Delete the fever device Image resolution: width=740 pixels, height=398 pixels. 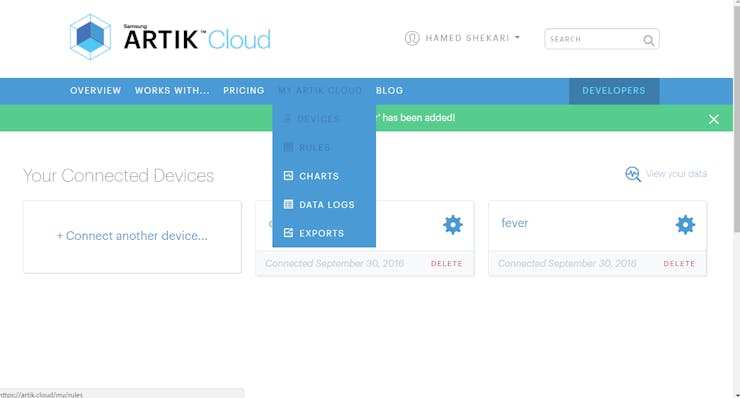point(679,263)
